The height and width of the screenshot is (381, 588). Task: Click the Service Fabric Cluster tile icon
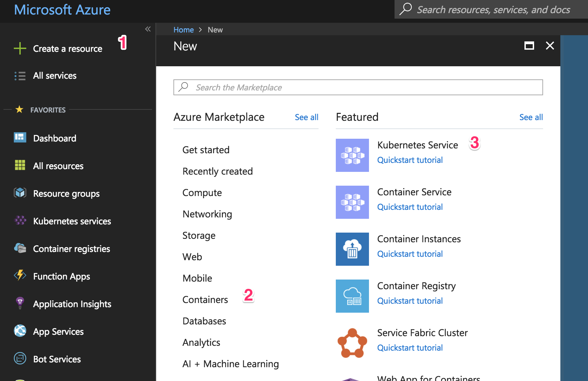[352, 343]
